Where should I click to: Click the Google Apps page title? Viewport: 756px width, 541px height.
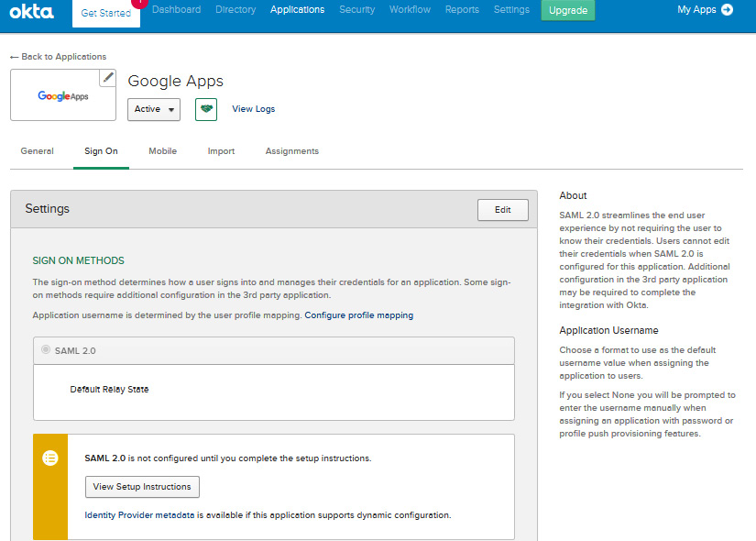tap(176, 81)
